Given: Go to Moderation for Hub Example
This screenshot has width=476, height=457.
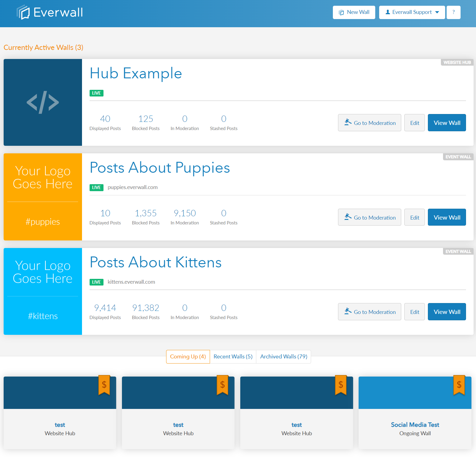Looking at the screenshot, I should (x=369, y=123).
